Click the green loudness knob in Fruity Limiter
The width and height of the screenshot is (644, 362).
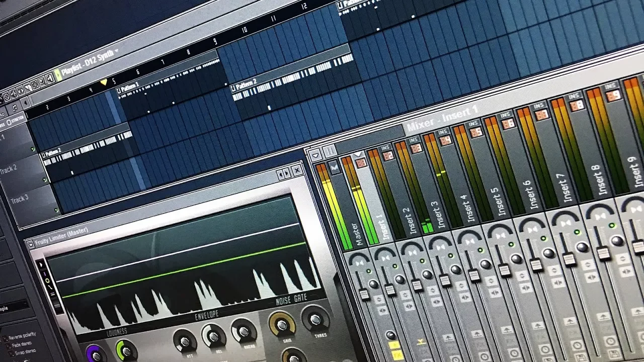click(126, 351)
